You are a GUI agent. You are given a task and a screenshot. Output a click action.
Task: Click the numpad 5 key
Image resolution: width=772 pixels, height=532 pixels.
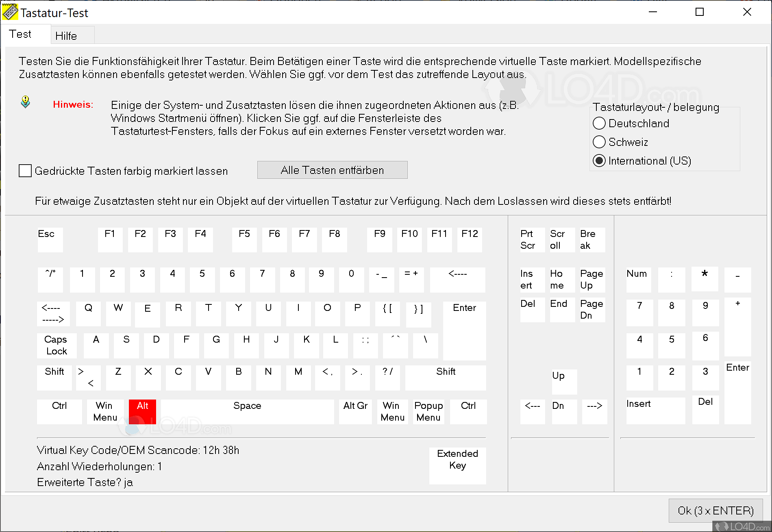pyautogui.click(x=672, y=345)
